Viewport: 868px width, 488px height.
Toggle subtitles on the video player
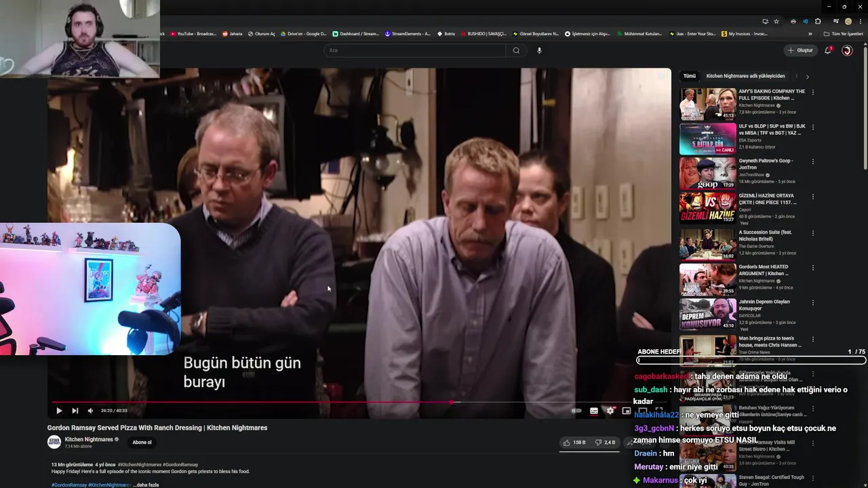pos(594,411)
